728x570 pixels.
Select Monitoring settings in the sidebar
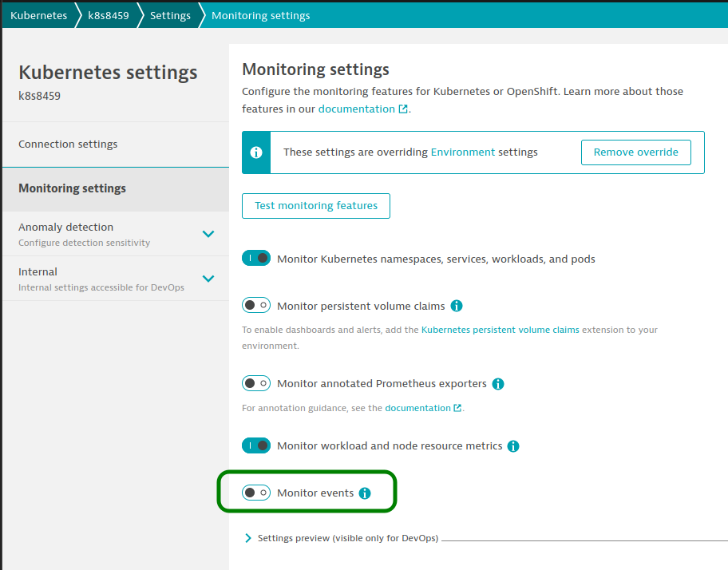coord(116,188)
